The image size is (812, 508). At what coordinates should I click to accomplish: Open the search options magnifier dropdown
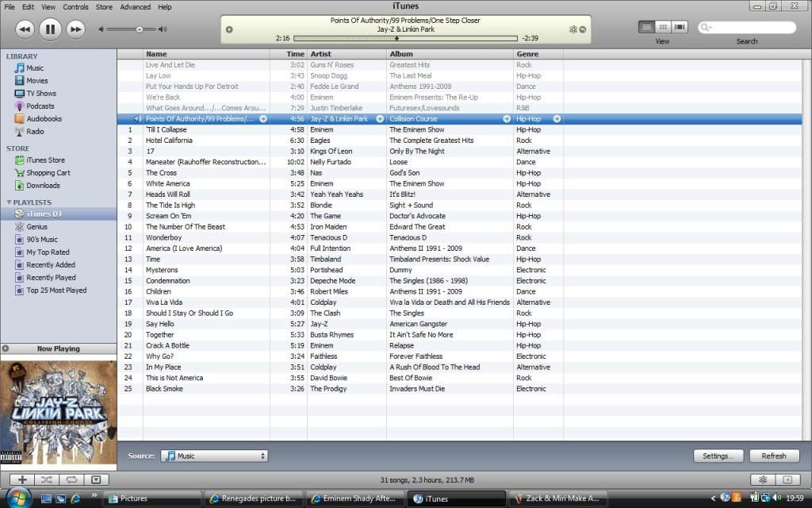coord(705,28)
